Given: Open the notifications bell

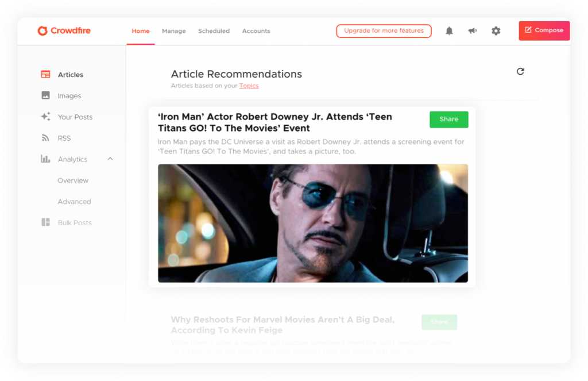Looking at the screenshot, I should tap(449, 31).
